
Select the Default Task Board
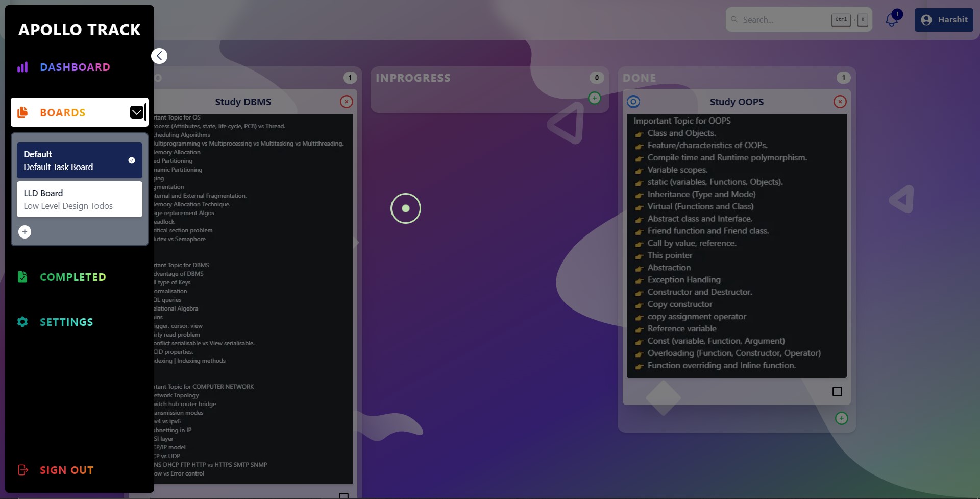tap(79, 160)
